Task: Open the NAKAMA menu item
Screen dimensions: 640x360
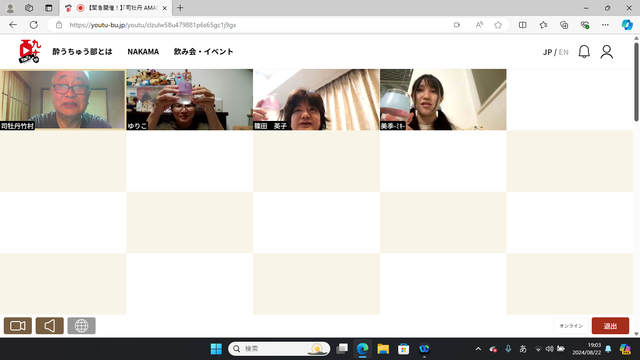Action: 143,51
